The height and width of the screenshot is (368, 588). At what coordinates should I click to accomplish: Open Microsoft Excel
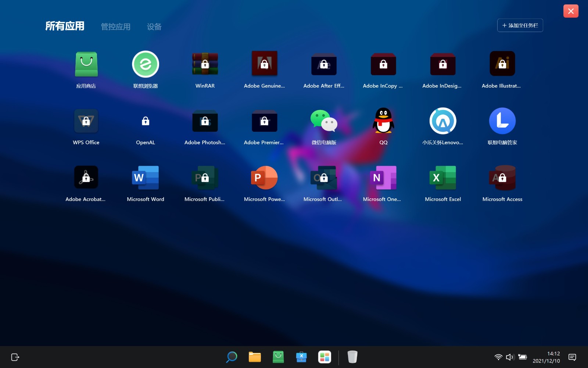443,177
